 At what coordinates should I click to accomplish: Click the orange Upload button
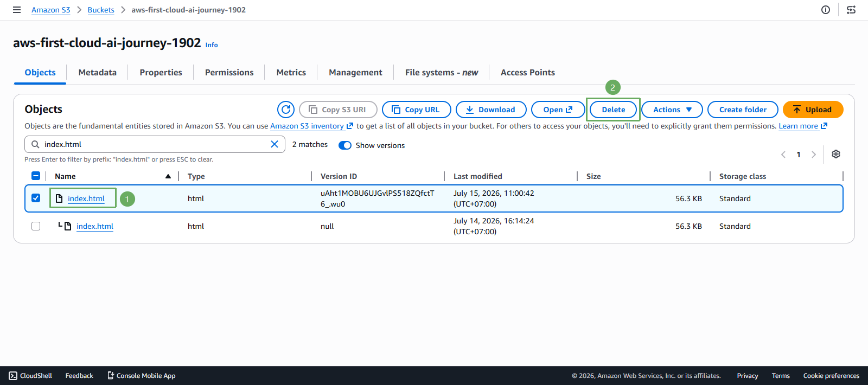(x=813, y=110)
